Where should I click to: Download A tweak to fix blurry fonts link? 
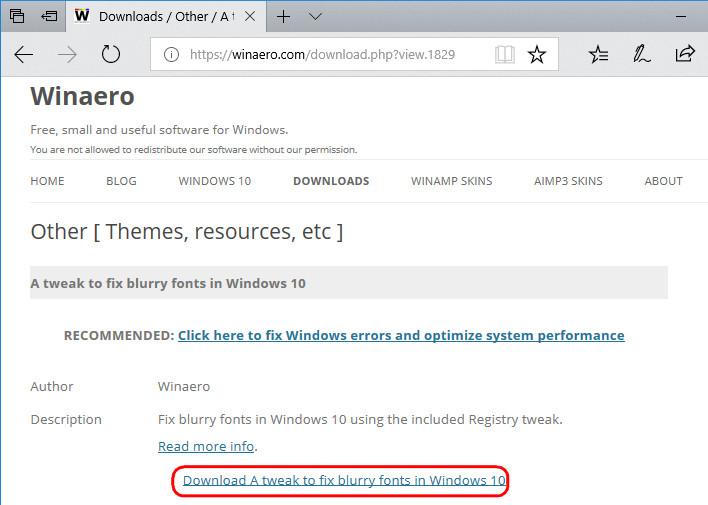[344, 480]
